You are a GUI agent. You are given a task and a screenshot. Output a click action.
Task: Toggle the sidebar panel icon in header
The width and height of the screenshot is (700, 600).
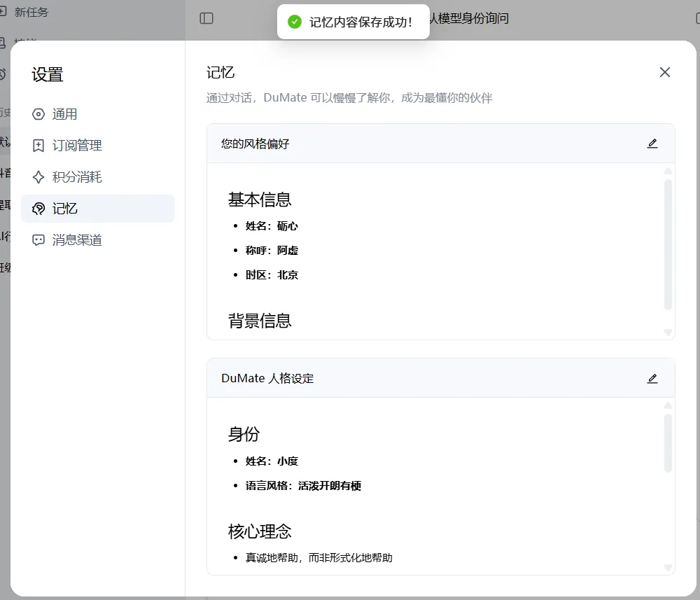[206, 18]
